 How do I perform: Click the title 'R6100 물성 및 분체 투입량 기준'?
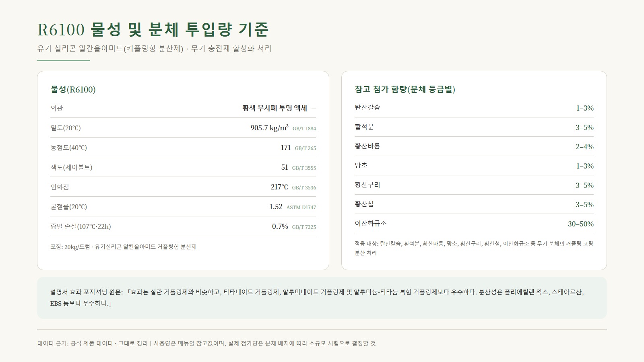click(153, 29)
